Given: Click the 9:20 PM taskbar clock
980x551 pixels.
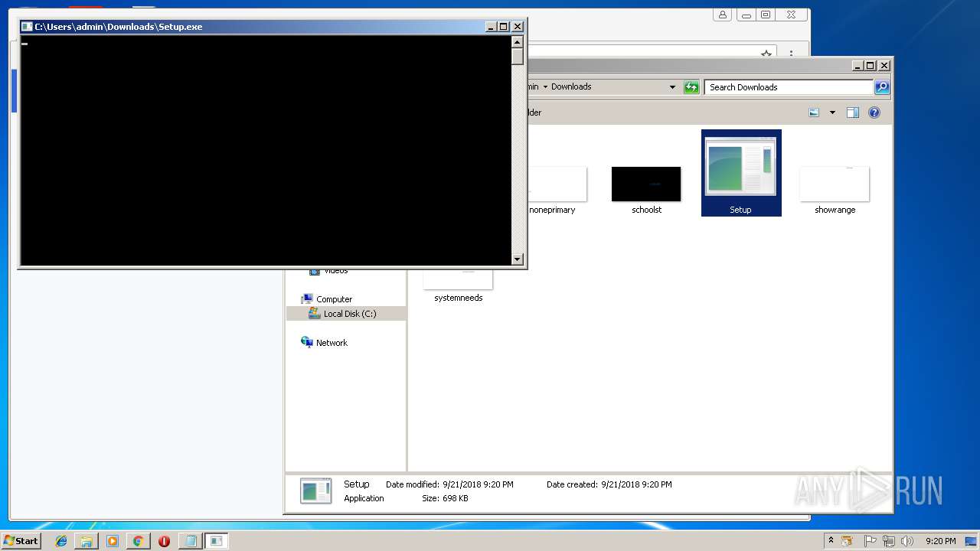Looking at the screenshot, I should click(x=940, y=541).
